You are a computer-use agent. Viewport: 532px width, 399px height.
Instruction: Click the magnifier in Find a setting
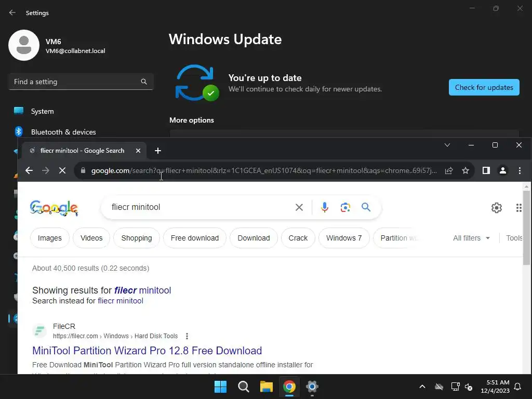coord(144,82)
